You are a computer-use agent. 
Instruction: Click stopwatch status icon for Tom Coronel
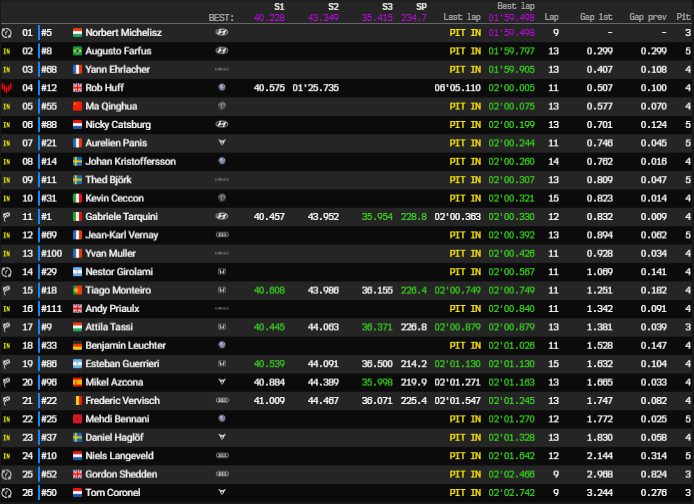tap(7, 493)
